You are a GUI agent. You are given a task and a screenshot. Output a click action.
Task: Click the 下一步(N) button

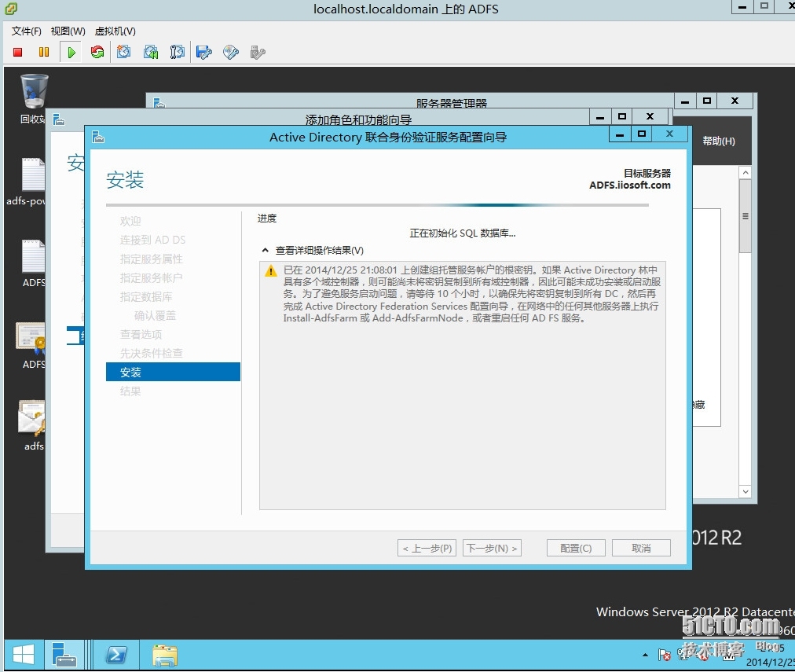pyautogui.click(x=492, y=549)
